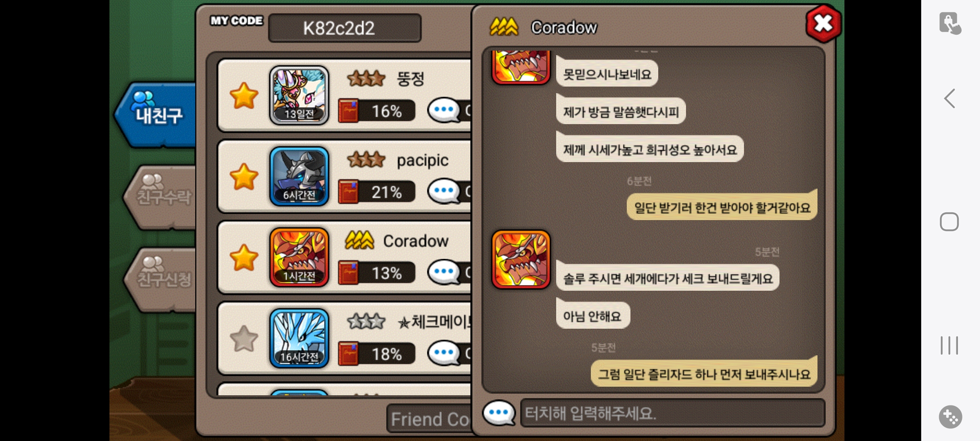980x441 pixels.
Task: Open chat bubble icon for 뚱정
Action: 444,110
